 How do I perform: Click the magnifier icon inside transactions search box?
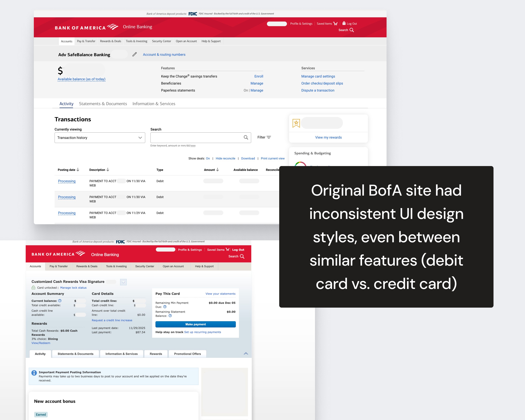click(246, 137)
